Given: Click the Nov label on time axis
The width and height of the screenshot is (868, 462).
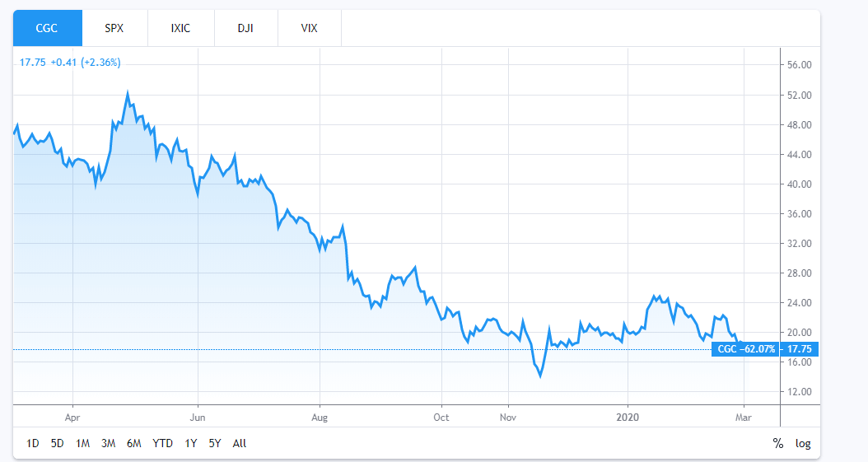Looking at the screenshot, I should tap(508, 418).
